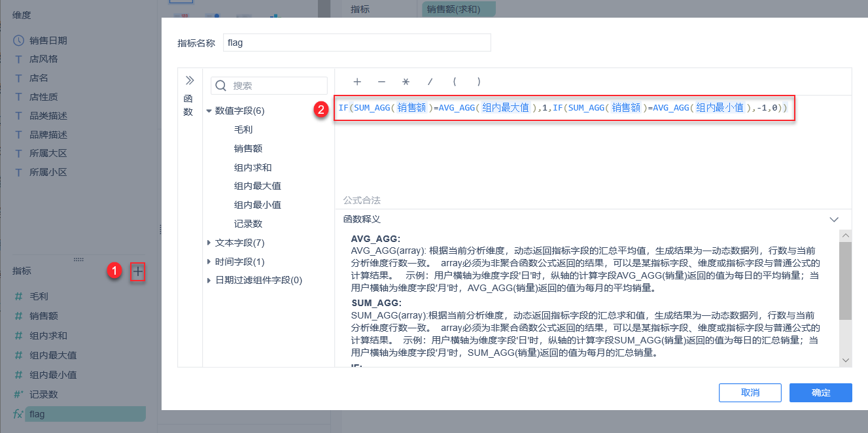Collapse the 函数释义 section chevron
The image size is (868, 433).
[x=833, y=220]
